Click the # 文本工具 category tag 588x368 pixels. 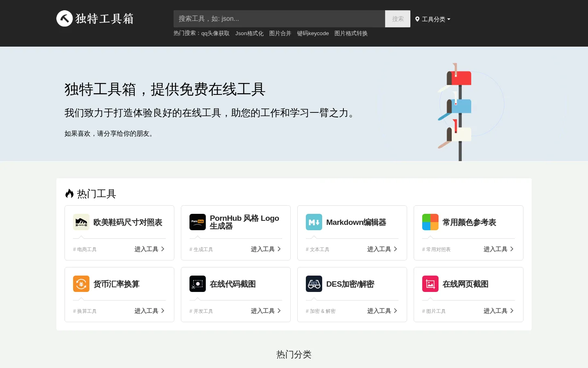click(x=318, y=249)
